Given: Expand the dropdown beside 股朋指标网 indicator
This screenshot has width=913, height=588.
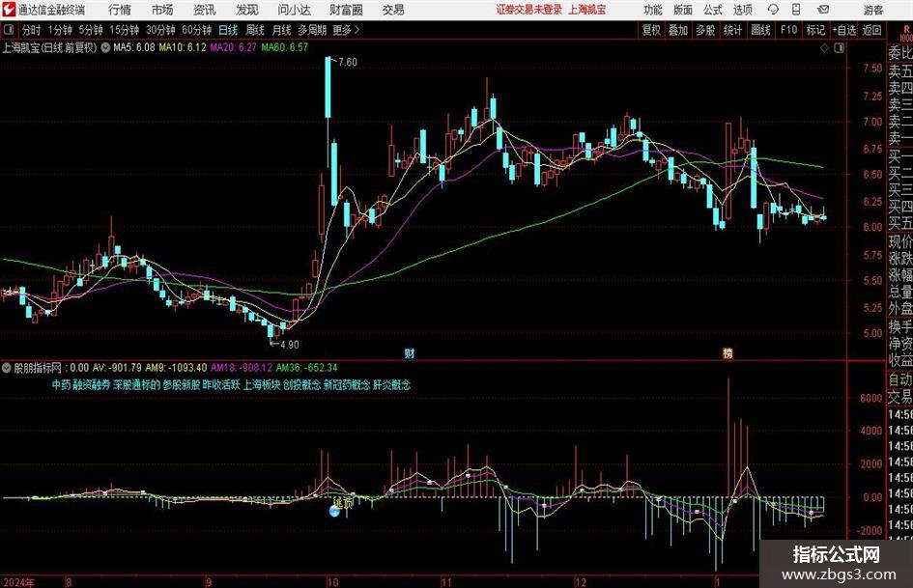Looking at the screenshot, I should pos(7,368).
